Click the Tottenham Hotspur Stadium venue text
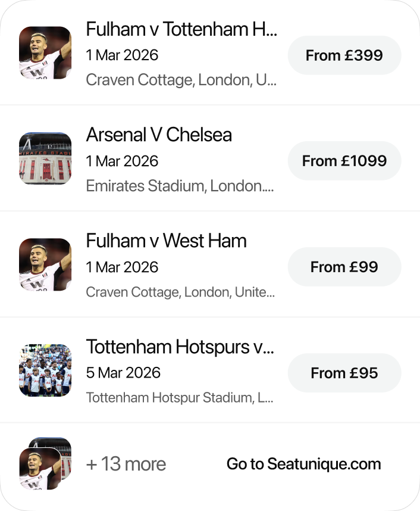Image resolution: width=420 pixels, height=511 pixels. [180, 397]
